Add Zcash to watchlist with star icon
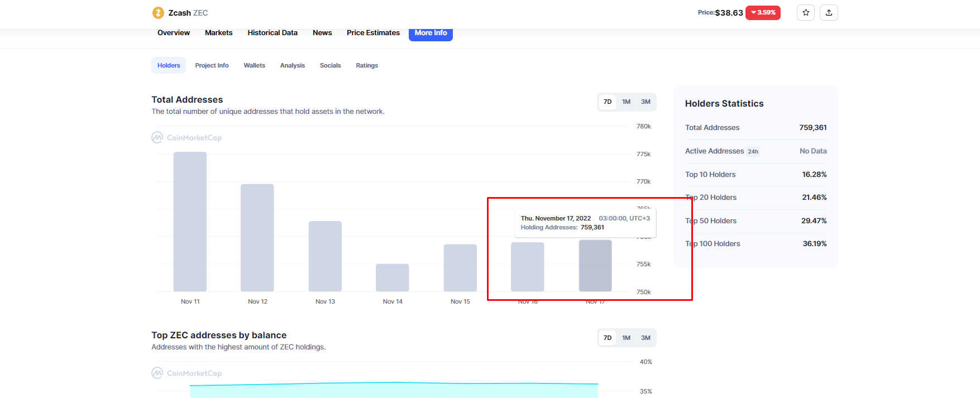Viewport: 980px width, 398px height. tap(806, 13)
